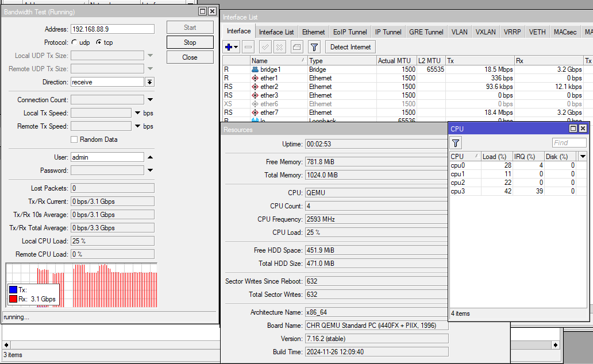Screen dimensions: 593x364
Task: Enable the Random Data checkbox
Action: point(74,140)
